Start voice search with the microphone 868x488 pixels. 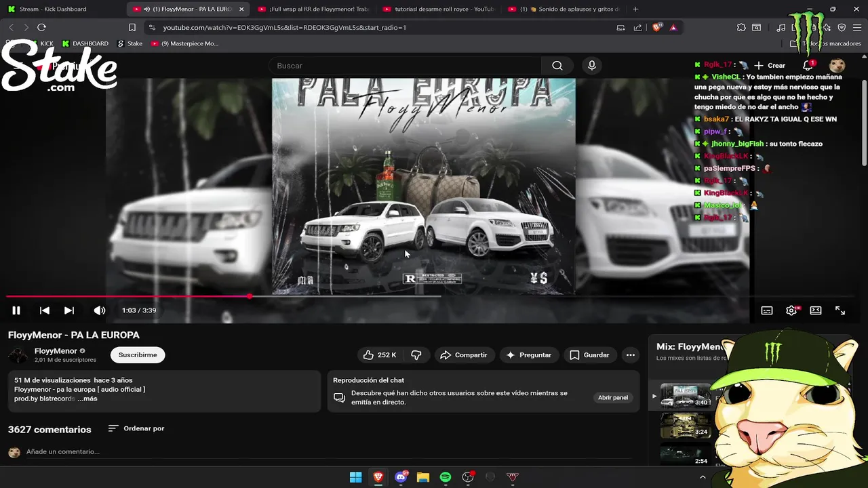tap(592, 66)
